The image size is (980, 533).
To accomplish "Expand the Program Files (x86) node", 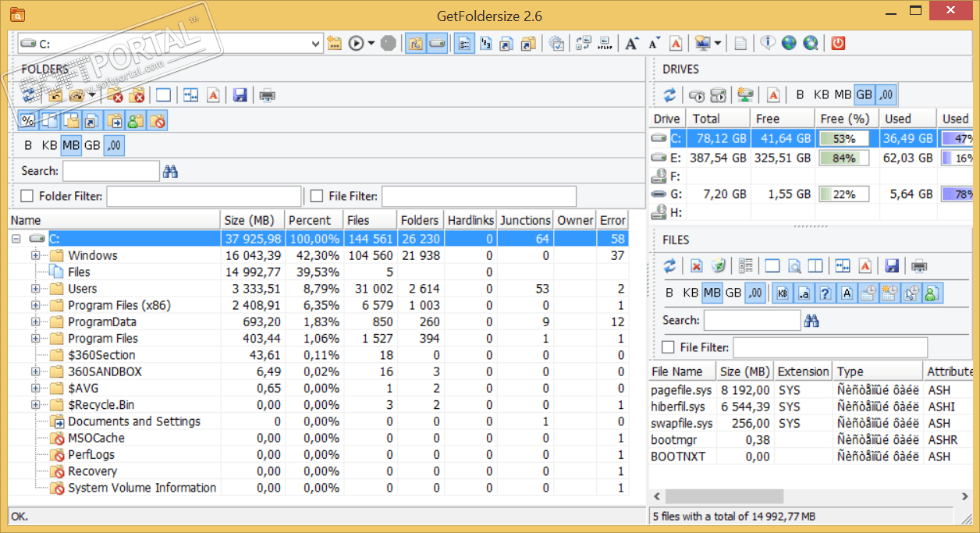I will coord(35,305).
